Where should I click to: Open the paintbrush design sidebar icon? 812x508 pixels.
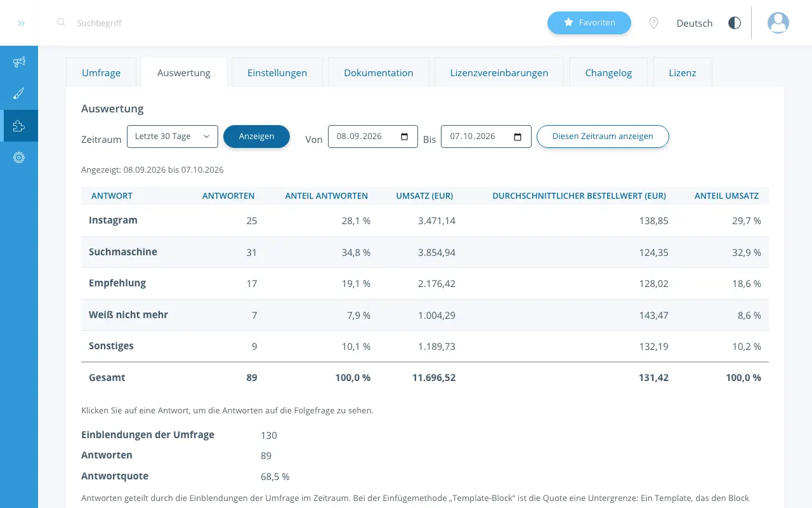19,94
